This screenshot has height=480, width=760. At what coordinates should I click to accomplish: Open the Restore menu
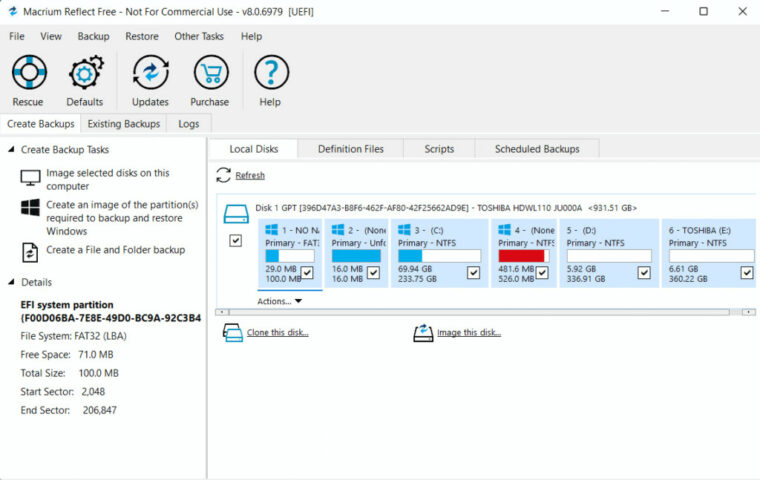tap(142, 36)
